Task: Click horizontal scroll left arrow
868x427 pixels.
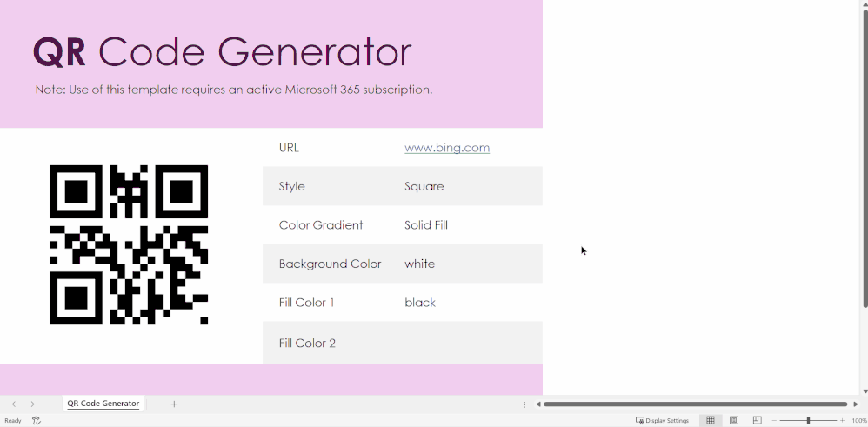Action: 538,404
